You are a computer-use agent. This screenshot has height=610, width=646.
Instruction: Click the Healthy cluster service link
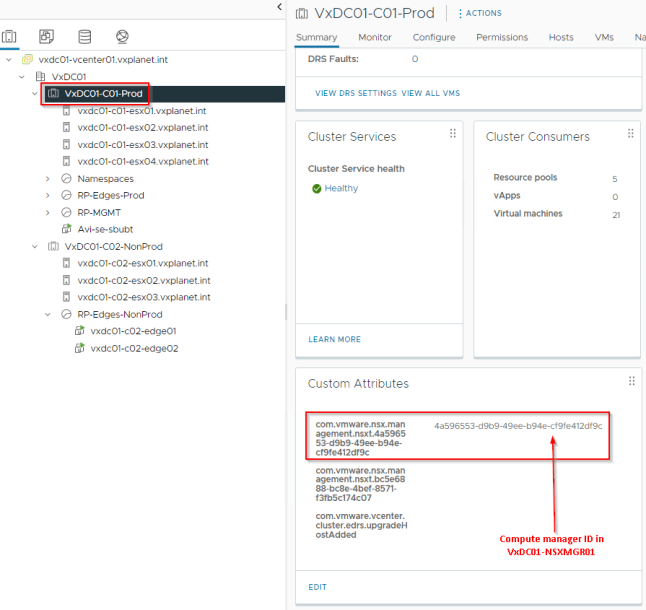tap(341, 188)
